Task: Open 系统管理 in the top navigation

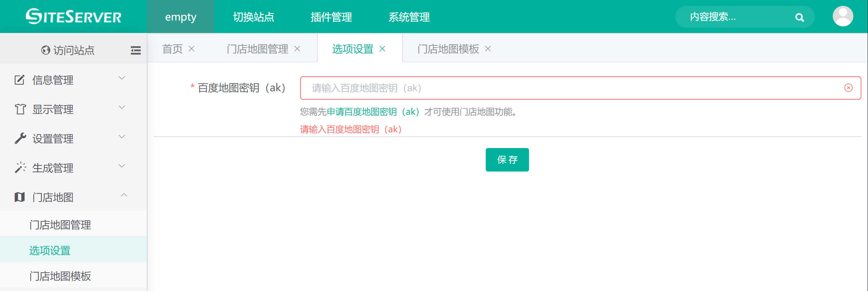Action: (409, 17)
